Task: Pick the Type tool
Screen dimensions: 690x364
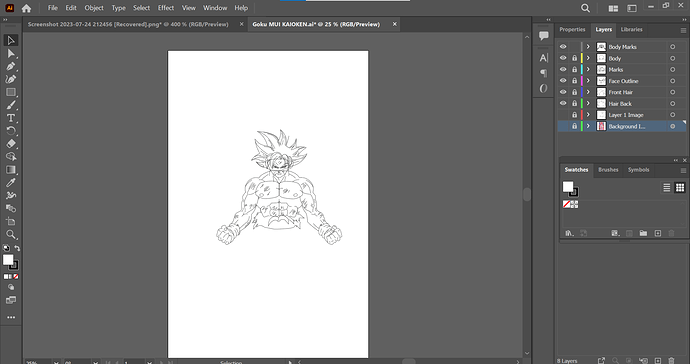Action: point(11,118)
